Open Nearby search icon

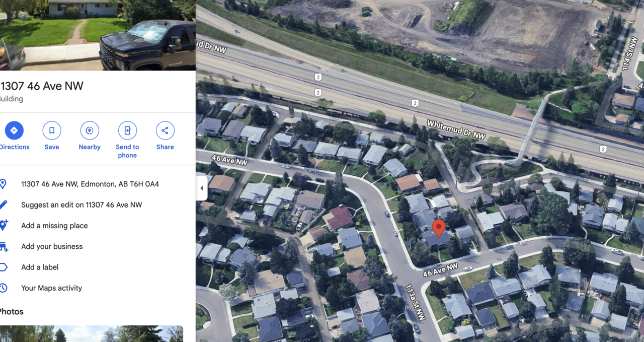click(90, 130)
